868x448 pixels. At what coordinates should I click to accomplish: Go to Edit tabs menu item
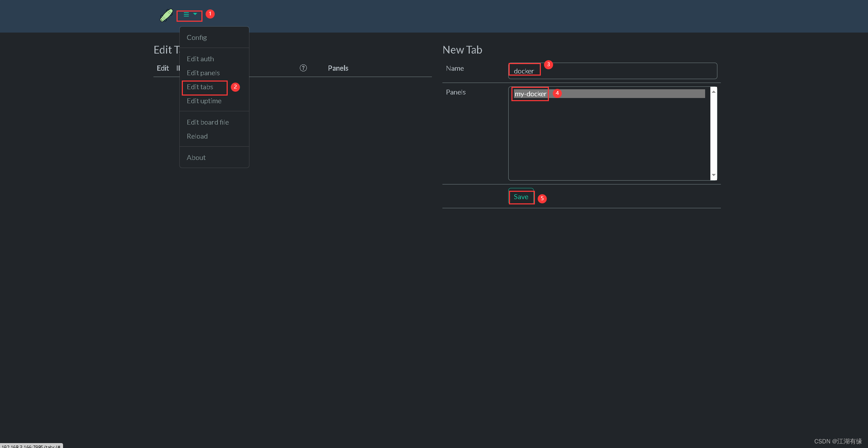(x=200, y=87)
